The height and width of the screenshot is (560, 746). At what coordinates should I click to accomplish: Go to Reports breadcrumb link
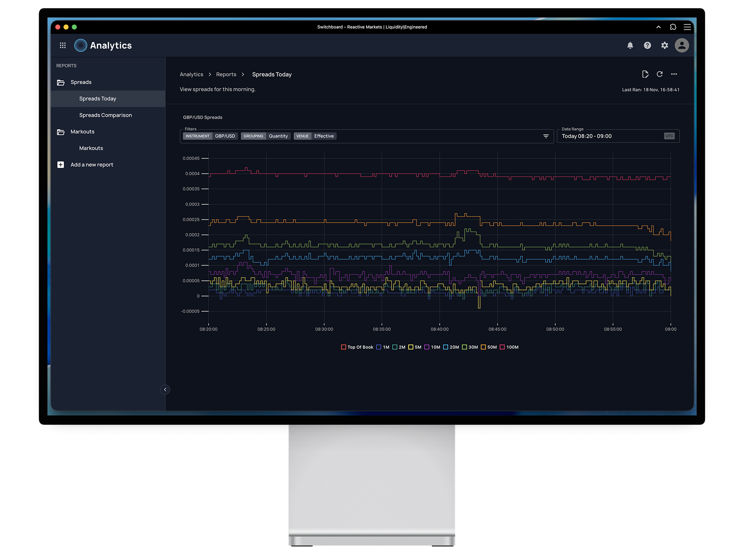click(x=226, y=75)
